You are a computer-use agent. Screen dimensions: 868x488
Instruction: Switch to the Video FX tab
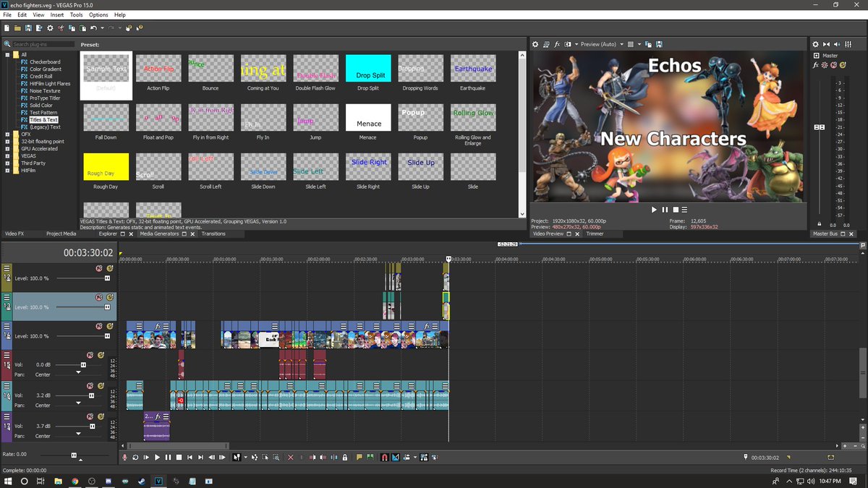tap(14, 234)
